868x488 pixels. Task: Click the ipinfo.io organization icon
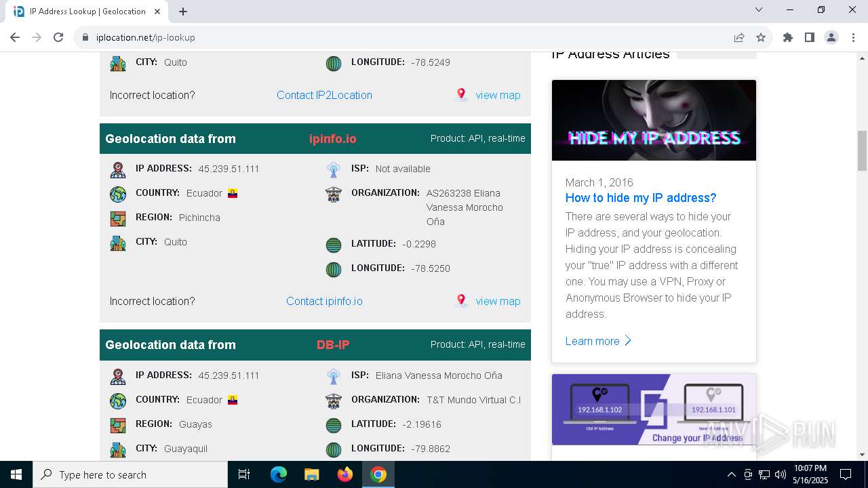pos(334,195)
